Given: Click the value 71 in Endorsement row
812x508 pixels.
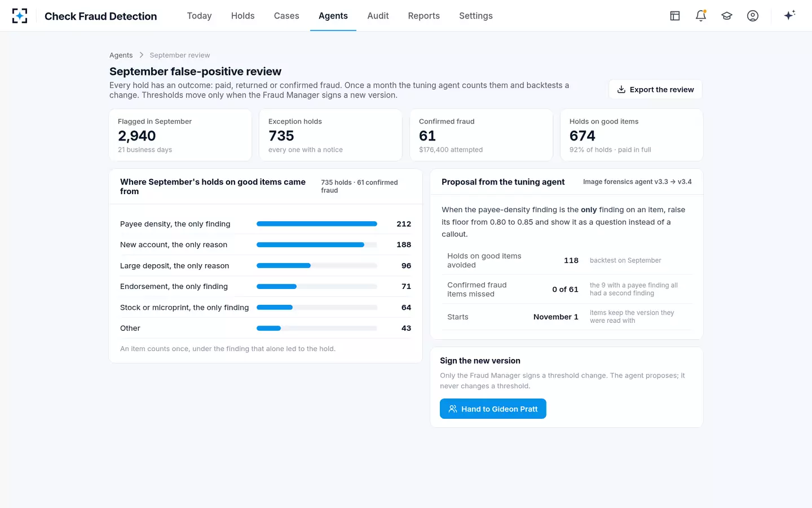Looking at the screenshot, I should 406,286.
